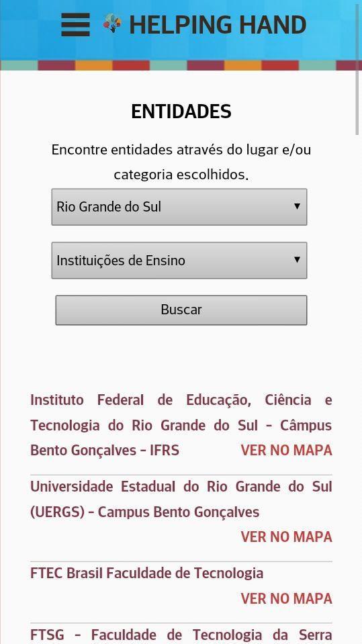Open the hamburger menu icon
362x644 pixels.
76,25
